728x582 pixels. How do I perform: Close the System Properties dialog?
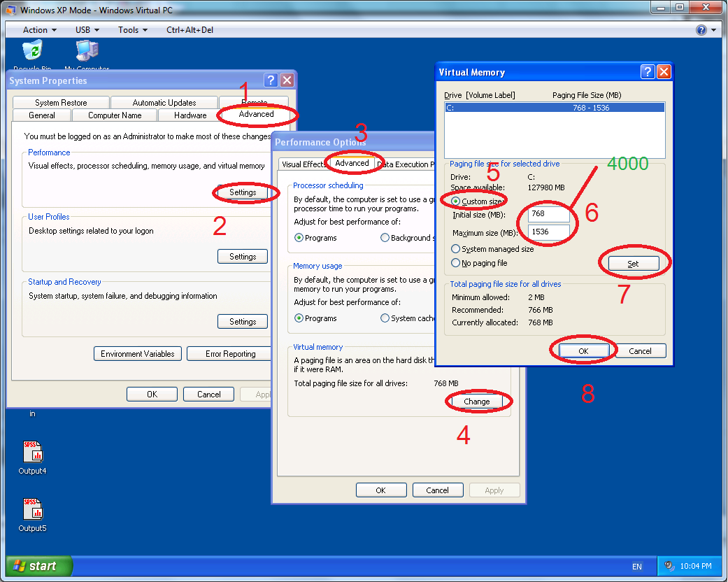[287, 80]
